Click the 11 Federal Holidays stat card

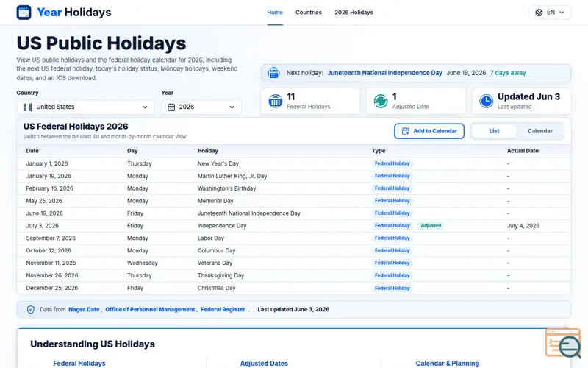[311, 102]
